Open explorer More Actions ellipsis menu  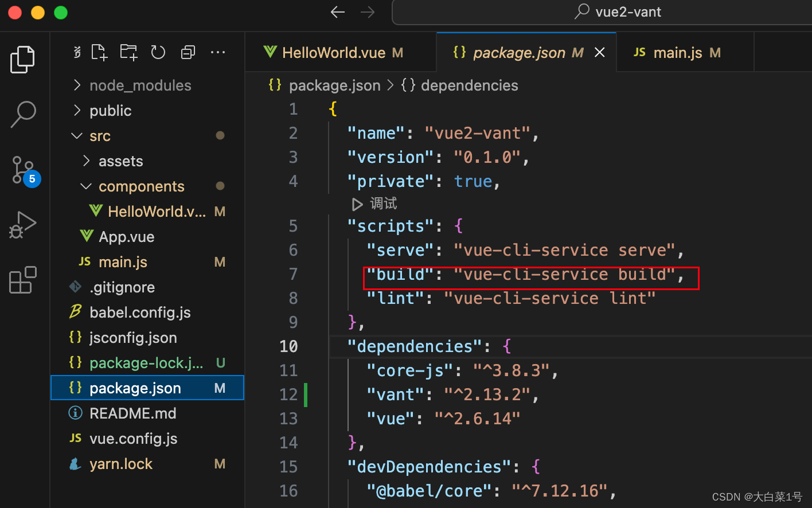coord(218,52)
